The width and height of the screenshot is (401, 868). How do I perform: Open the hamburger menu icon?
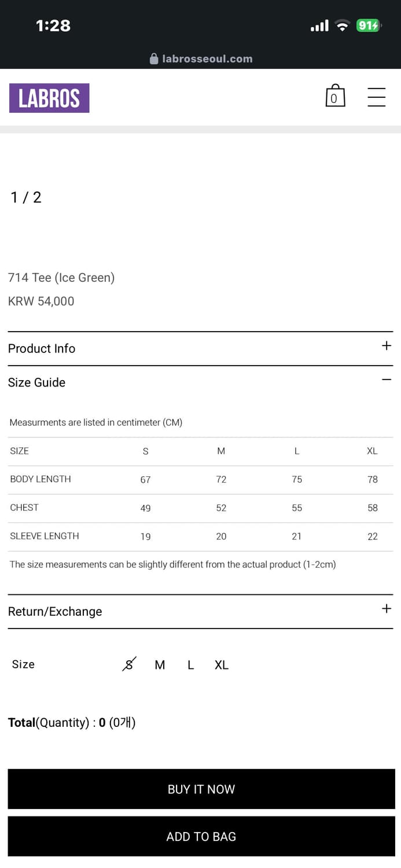pyautogui.click(x=376, y=97)
